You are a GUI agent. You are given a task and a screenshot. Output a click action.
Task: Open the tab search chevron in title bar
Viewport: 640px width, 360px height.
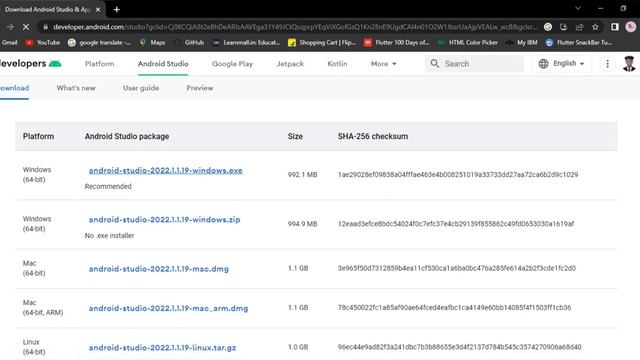[578, 9]
